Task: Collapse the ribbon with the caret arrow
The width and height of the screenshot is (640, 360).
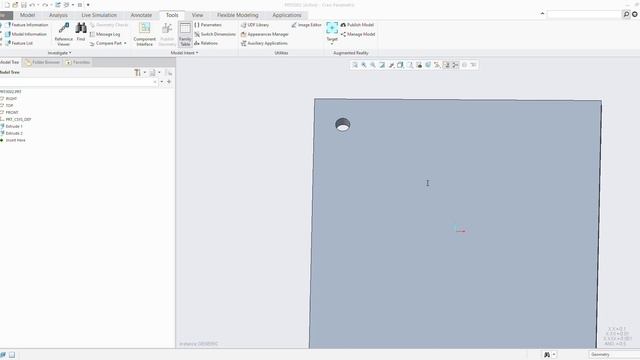Action: pyautogui.click(x=542, y=14)
